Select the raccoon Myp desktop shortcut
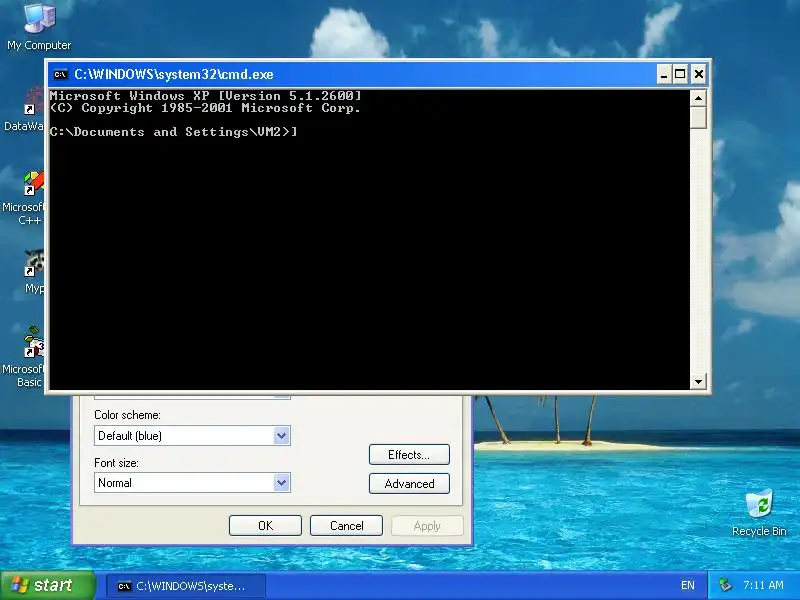The image size is (800, 600). pos(34,271)
